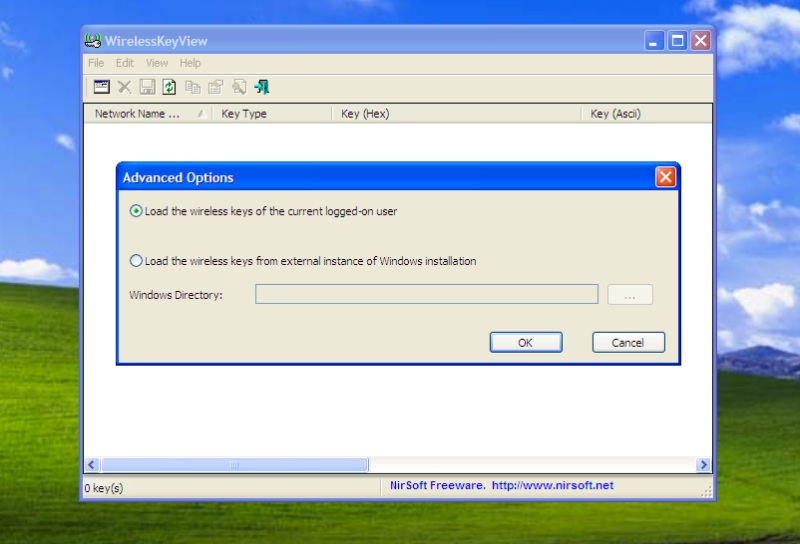Click the Delete Selected Items X icon

(x=124, y=87)
